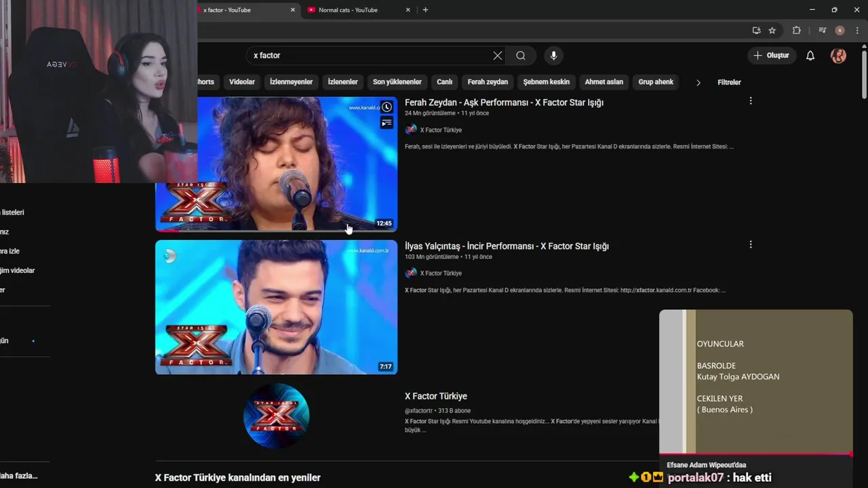Screen dimensions: 868x488
Task: Select the İzlenenler filter chip
Action: pyautogui.click(x=342, y=82)
